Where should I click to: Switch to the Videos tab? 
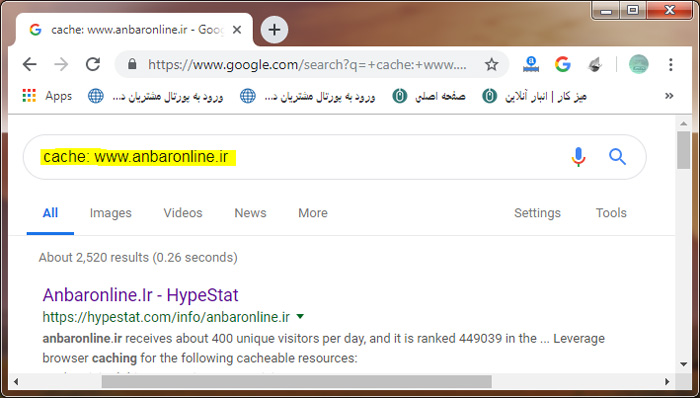[x=183, y=213]
